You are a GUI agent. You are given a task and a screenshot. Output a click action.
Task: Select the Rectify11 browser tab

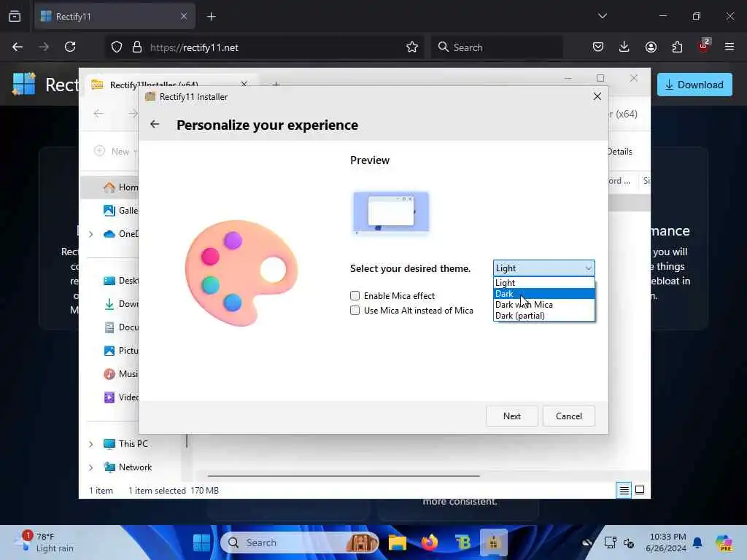[x=115, y=16]
